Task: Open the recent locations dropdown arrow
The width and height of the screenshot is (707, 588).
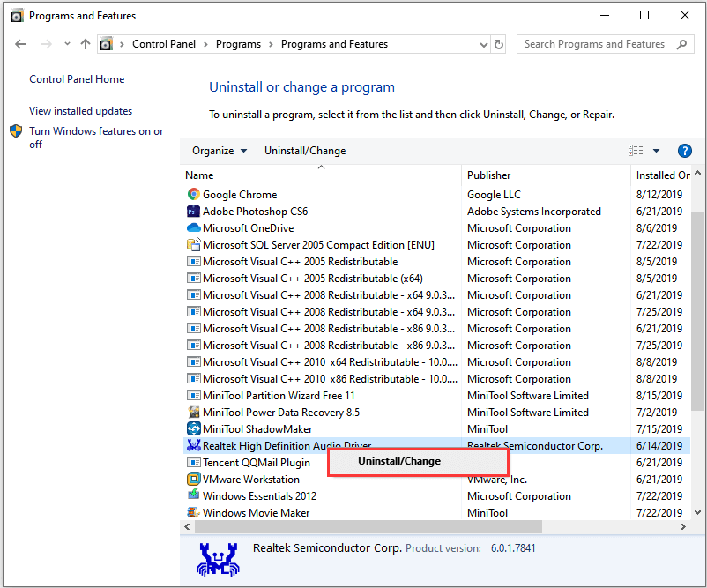Action: pos(67,44)
